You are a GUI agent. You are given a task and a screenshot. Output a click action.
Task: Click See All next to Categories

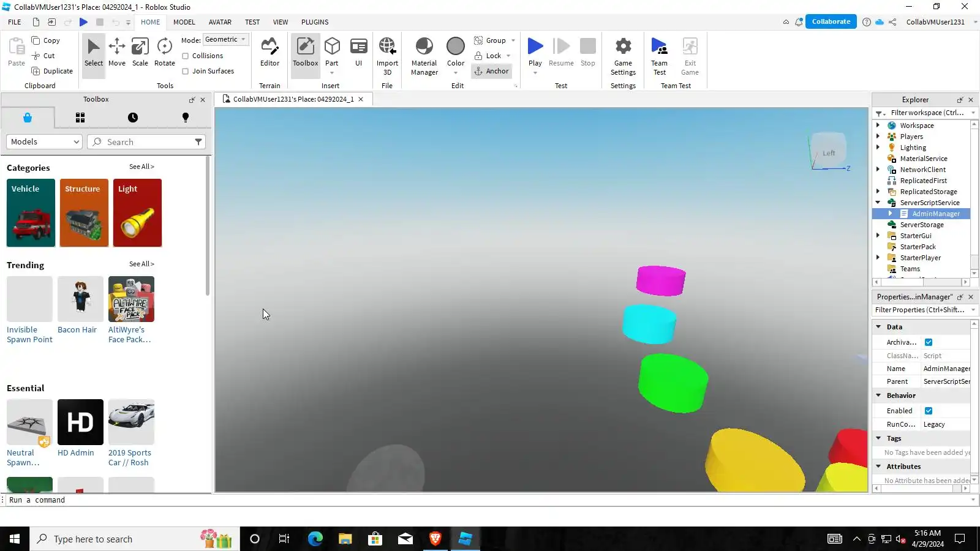141,167
